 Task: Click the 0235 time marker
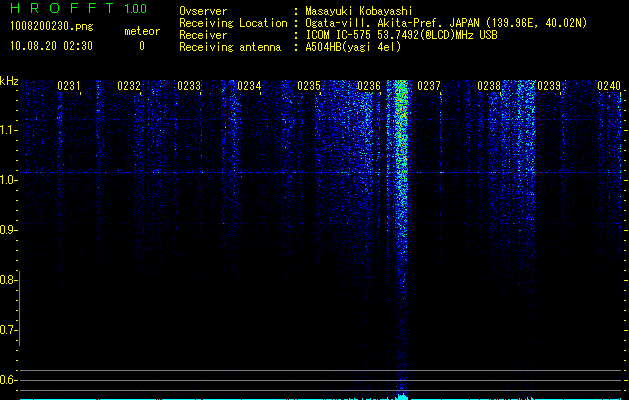[309, 86]
